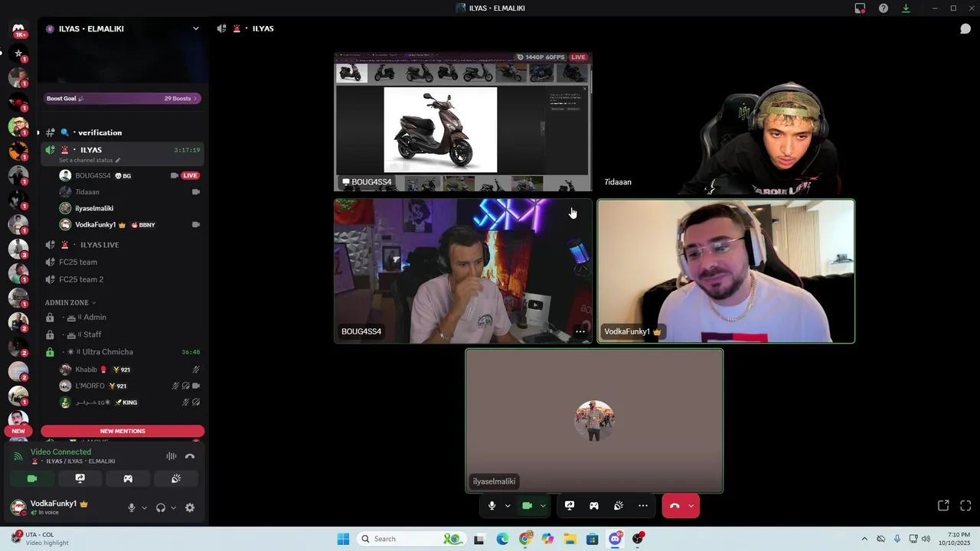Show hidden system tray icons chevron
Screen dimensions: 980x551
coord(864,539)
